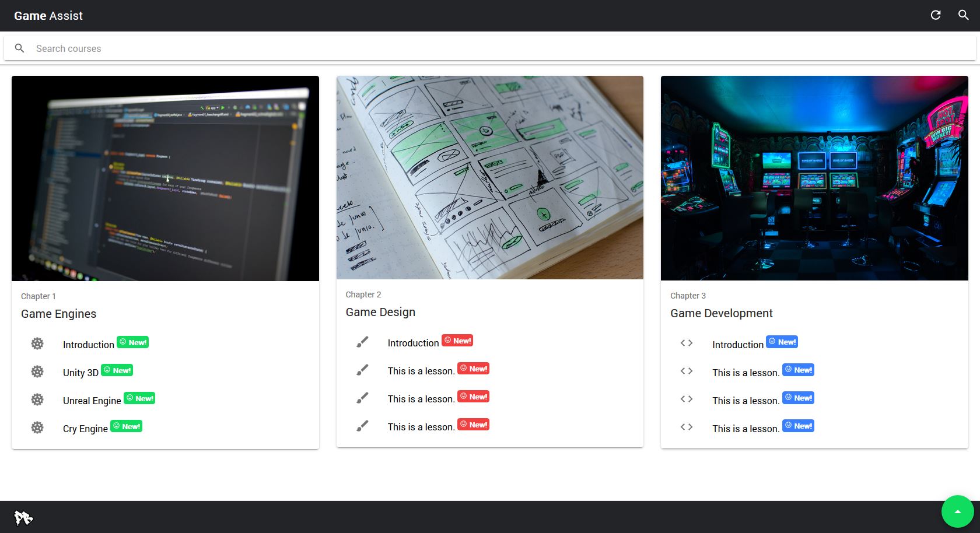Click the footer logo icon

tap(23, 517)
